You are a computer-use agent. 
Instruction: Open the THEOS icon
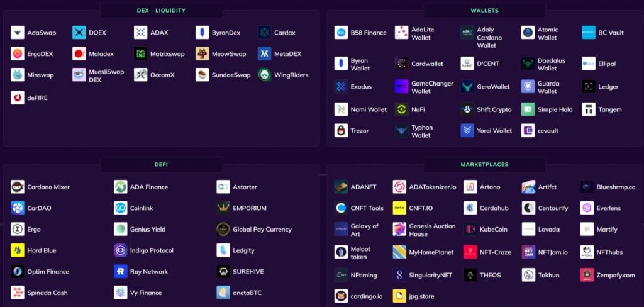pyautogui.click(x=470, y=275)
